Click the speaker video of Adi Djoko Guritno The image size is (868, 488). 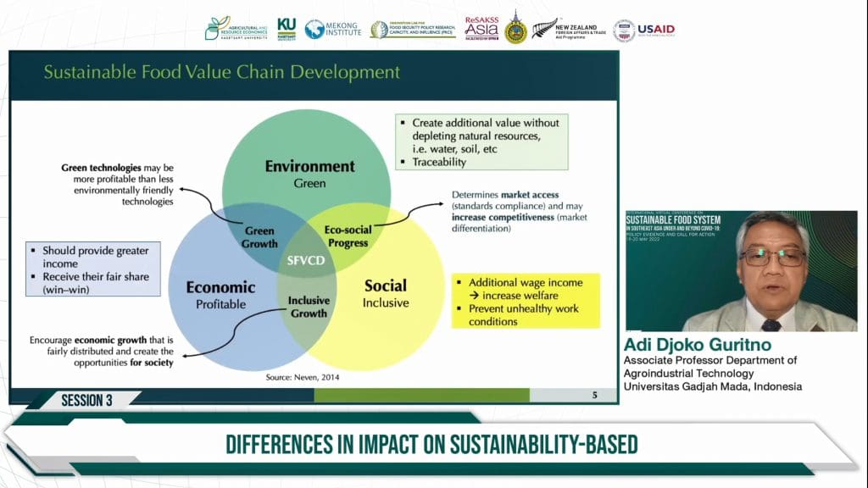click(741, 270)
